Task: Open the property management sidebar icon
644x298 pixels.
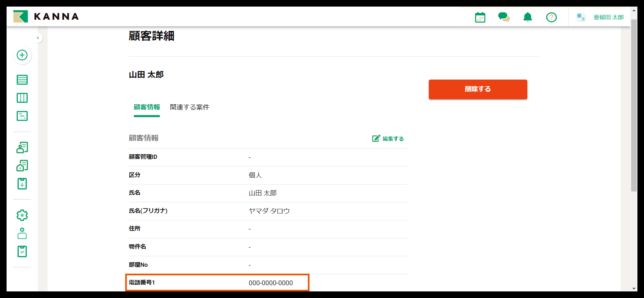Action: coord(22,166)
